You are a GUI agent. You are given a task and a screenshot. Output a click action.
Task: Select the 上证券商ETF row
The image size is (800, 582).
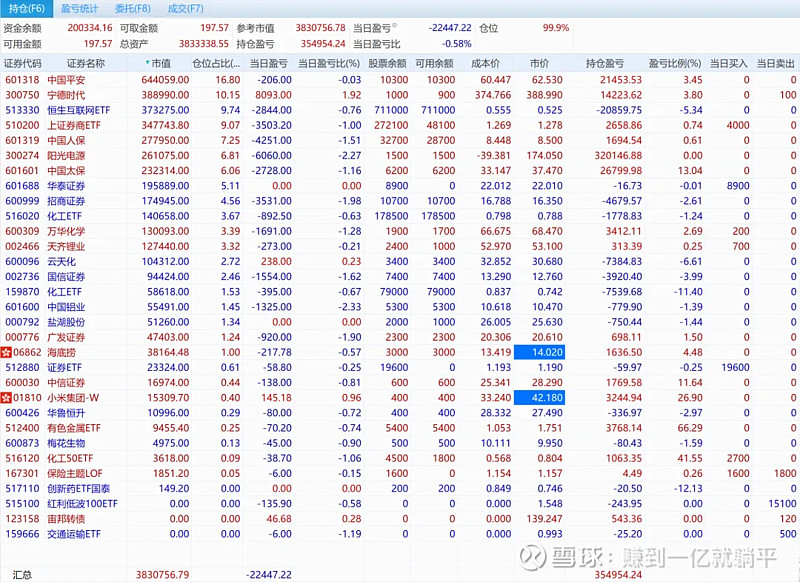tap(400, 125)
